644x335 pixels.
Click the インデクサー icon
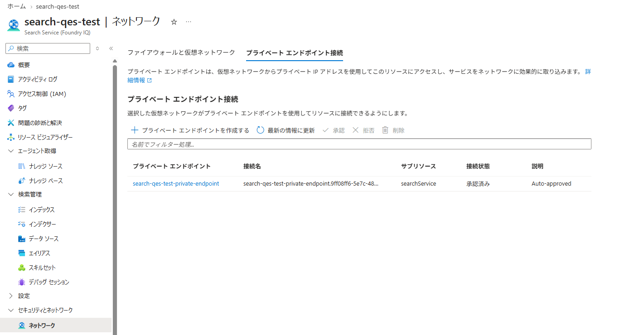tap(21, 224)
